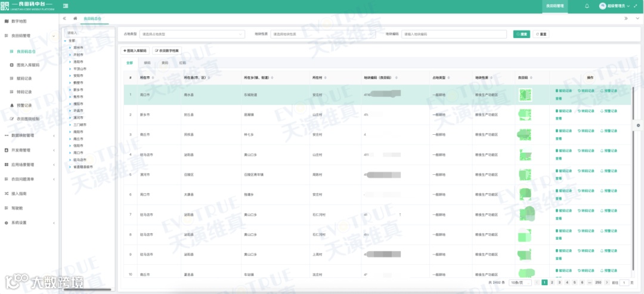The image size is (644, 294).
Task: Open the tab options chevron dropdown
Action: pos(637,18)
